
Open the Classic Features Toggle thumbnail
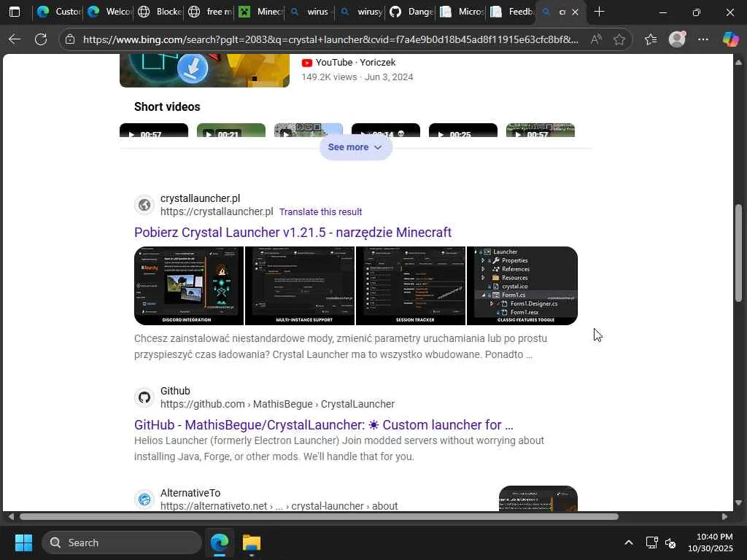pyautogui.click(x=522, y=286)
